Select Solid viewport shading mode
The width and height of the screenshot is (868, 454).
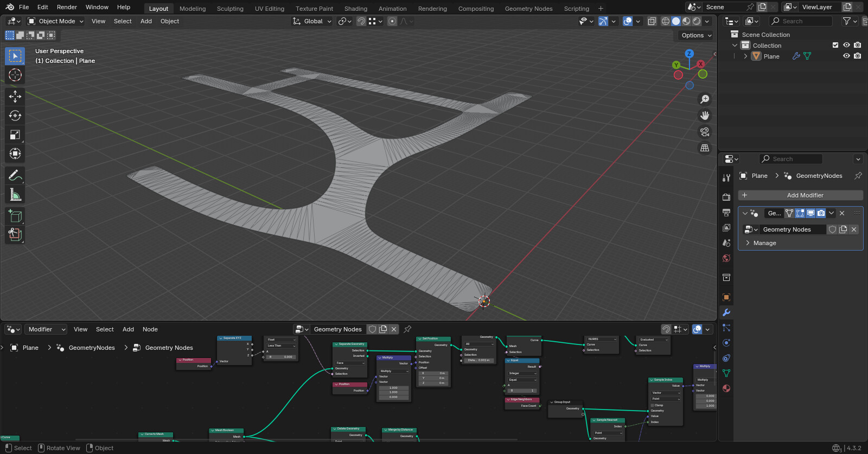tap(676, 21)
